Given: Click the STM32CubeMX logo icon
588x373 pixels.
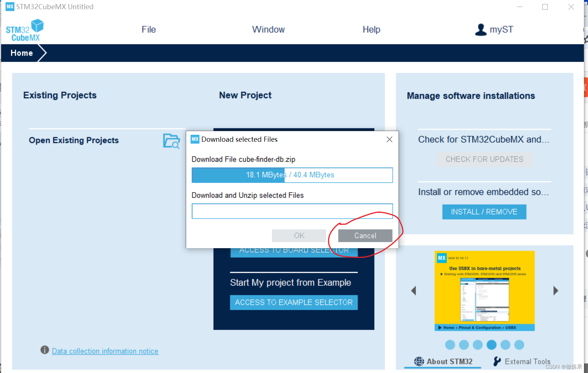Looking at the screenshot, I should pos(24,30).
